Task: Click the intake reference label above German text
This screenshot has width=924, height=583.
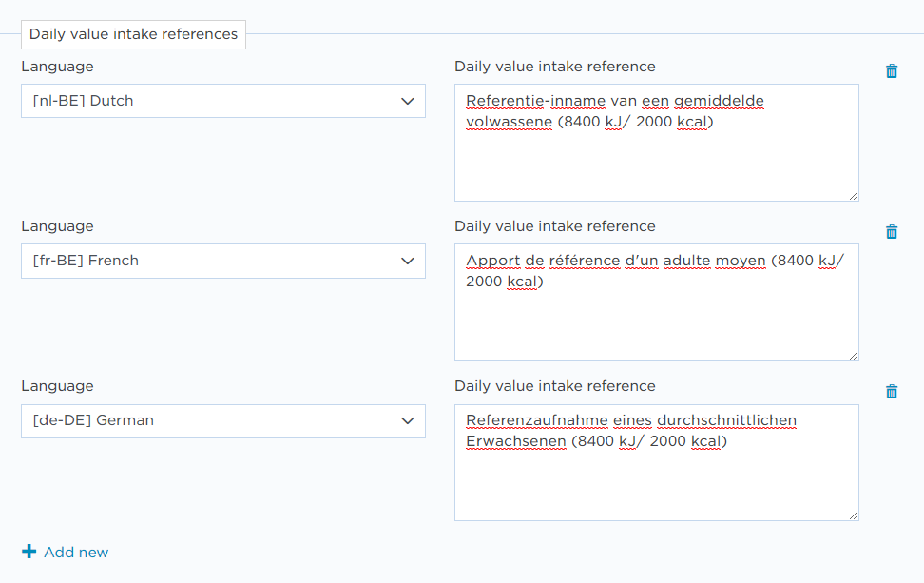Action: [x=554, y=386]
